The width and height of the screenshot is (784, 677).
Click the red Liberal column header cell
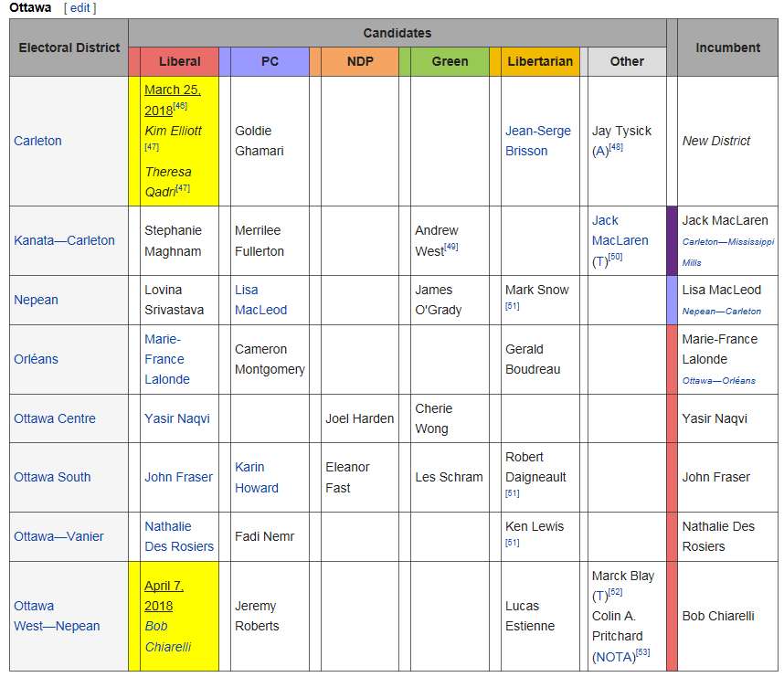tap(179, 61)
